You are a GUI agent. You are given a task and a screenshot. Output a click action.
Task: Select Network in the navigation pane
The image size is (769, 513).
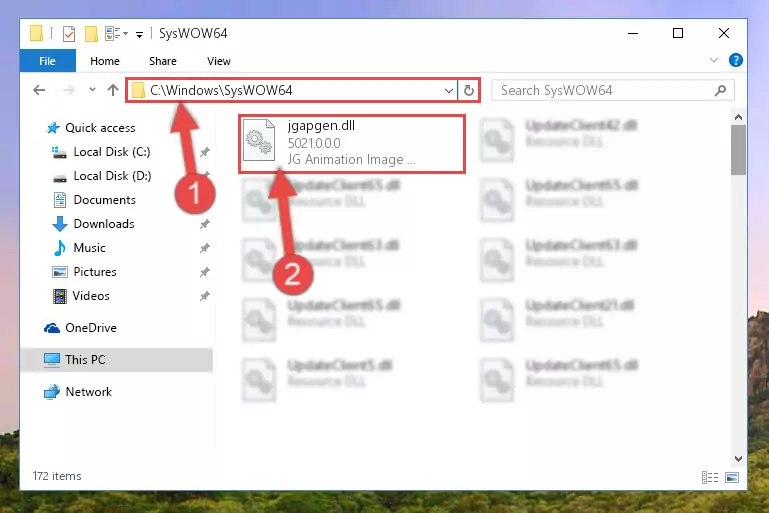[x=88, y=392]
